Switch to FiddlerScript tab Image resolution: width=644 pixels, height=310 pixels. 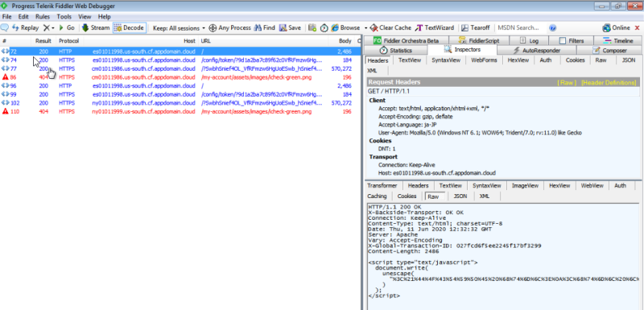point(478,40)
